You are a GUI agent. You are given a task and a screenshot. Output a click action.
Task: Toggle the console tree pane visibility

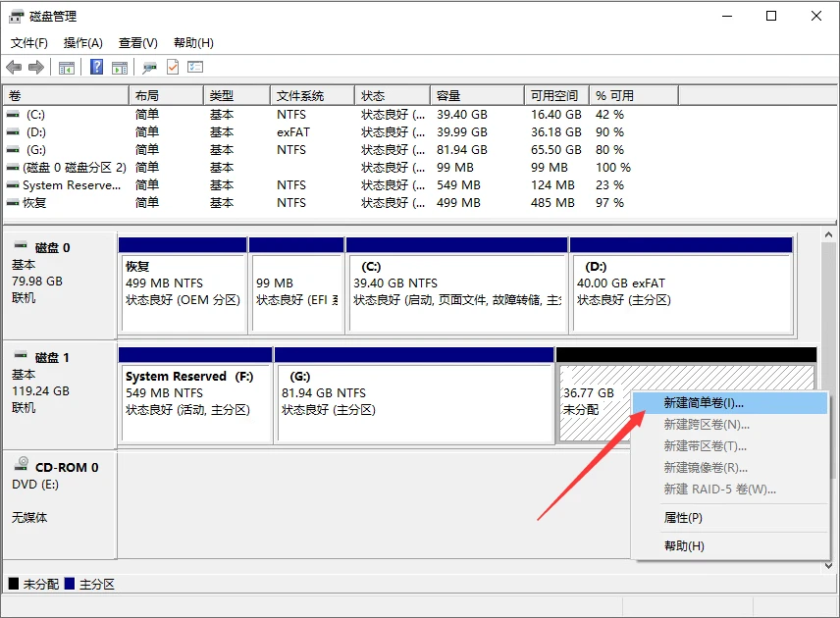(x=66, y=67)
